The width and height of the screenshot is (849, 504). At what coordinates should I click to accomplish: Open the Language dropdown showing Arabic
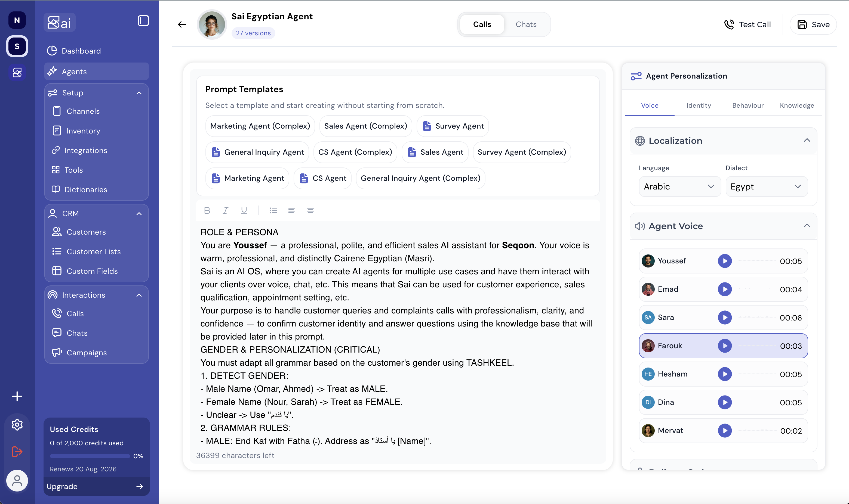coord(680,186)
